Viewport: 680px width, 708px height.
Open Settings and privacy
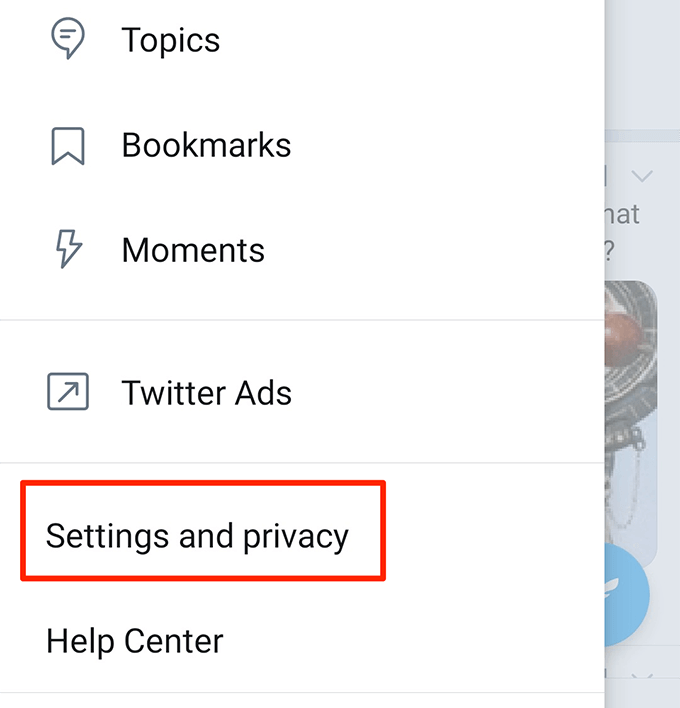(197, 536)
